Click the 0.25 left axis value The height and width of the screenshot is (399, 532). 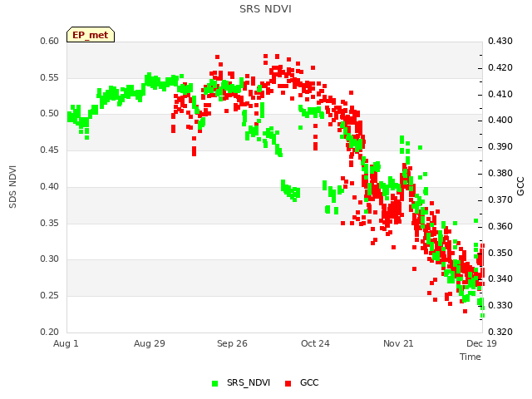coord(50,295)
